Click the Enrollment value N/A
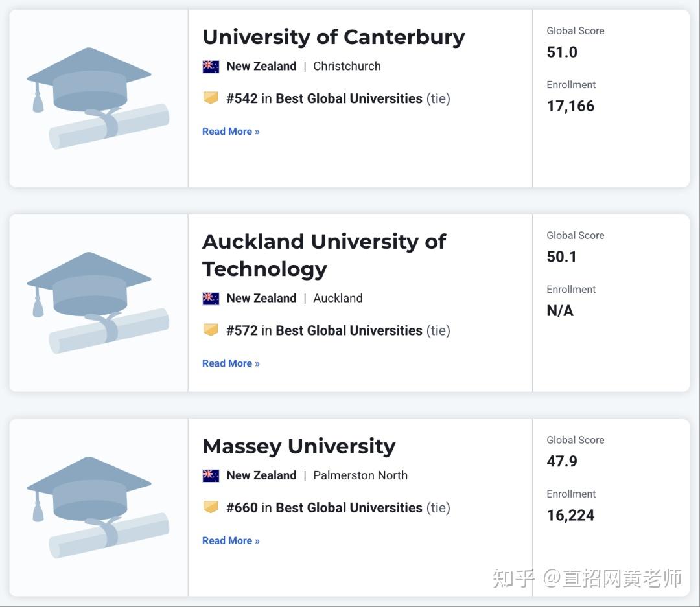This screenshot has width=700, height=607. (560, 311)
